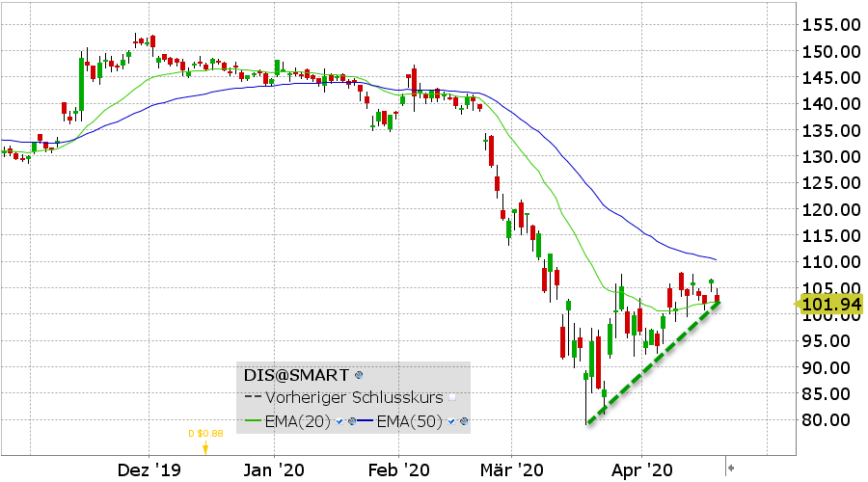Viewport: 868px width, 482px height.
Task: Click the 150.00 price axis label
Action: (x=831, y=51)
